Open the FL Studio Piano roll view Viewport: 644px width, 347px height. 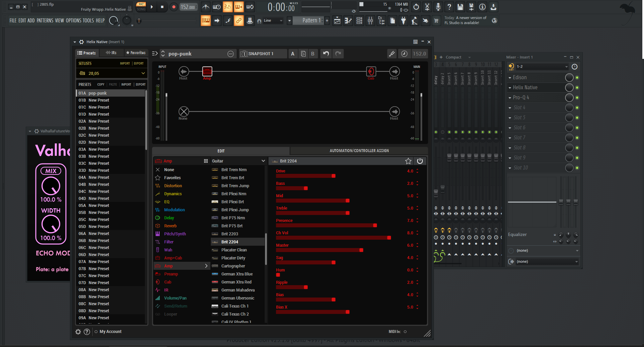348,21
